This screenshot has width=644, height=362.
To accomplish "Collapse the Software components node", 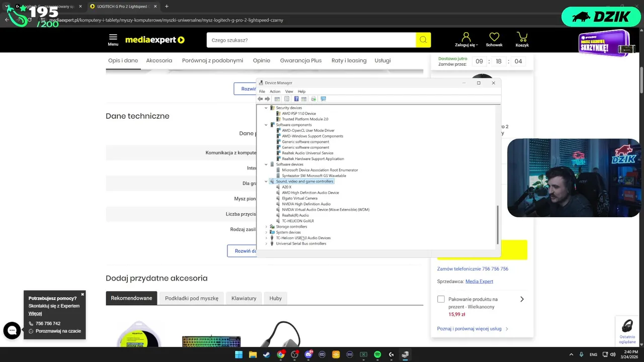I will pos(266,125).
